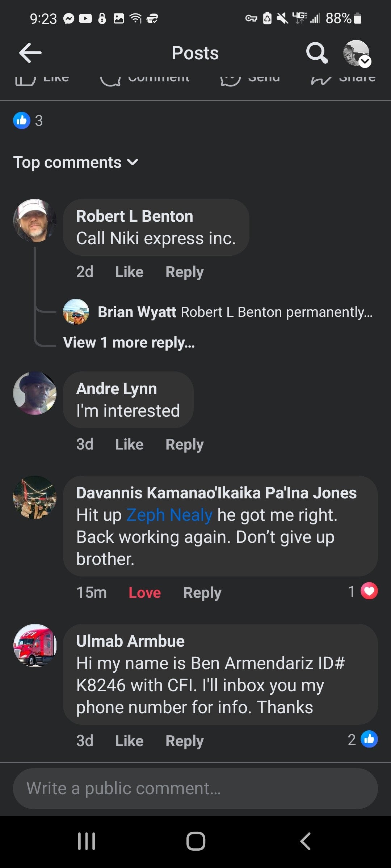This screenshot has height=868, width=391.
Task: View the like reaction on Ulmab Armbue's comment
Action: [x=369, y=740]
